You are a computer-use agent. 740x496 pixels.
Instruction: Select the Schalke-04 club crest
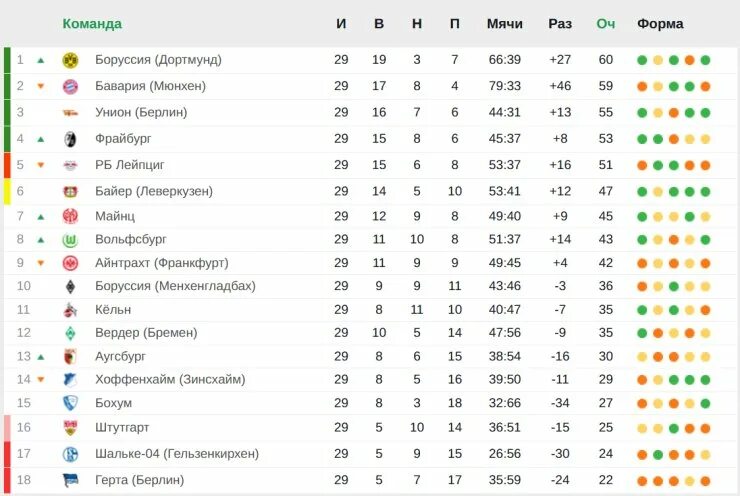pyautogui.click(x=70, y=454)
